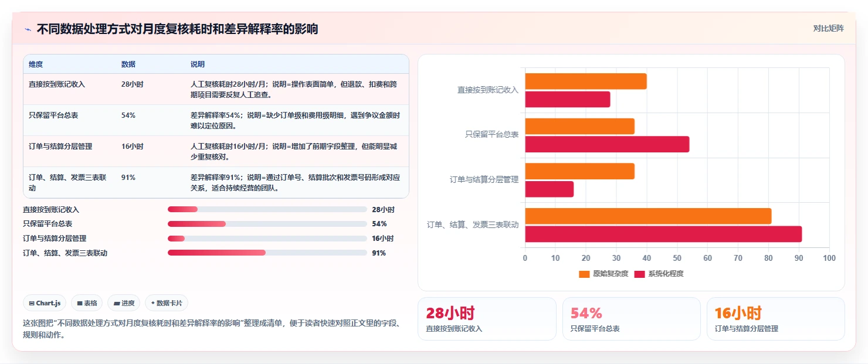Click chart y-axis label 订单与结算分层管理
The height and width of the screenshot is (364, 868).
(484, 180)
